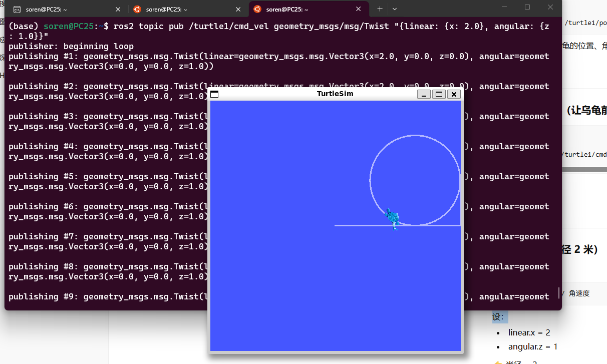This screenshot has height=364, width=607.
Task: Select the currently active Ubuntu terminal tab
Action: pyautogui.click(x=309, y=9)
